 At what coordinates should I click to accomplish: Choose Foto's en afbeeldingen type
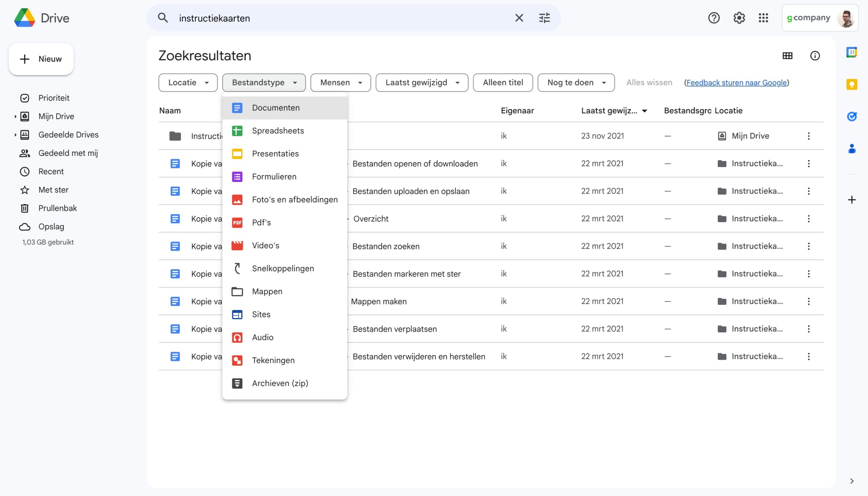(x=285, y=200)
